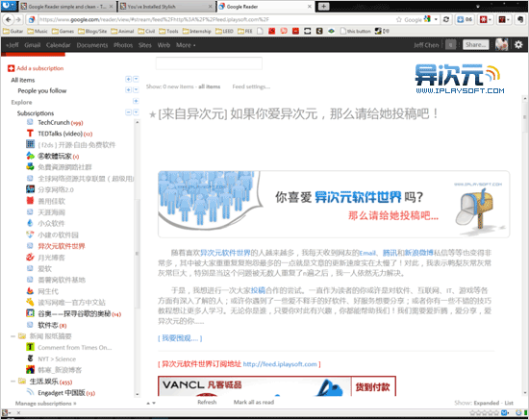Switch to List view
The width and height of the screenshot is (529, 420).
coord(509,403)
